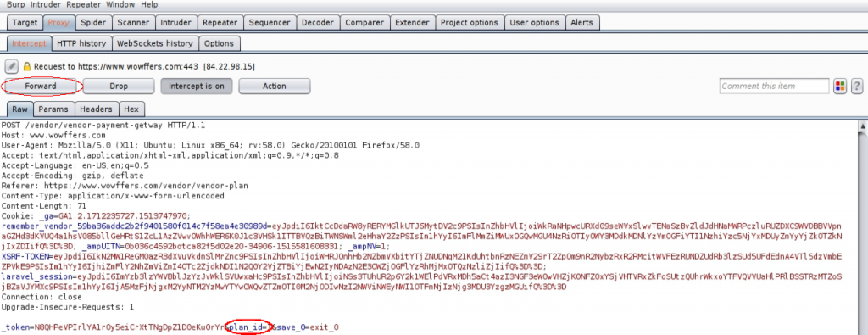Click the remember_vendor cookie name
Viewport: 868px width, 335px height.
point(135,226)
